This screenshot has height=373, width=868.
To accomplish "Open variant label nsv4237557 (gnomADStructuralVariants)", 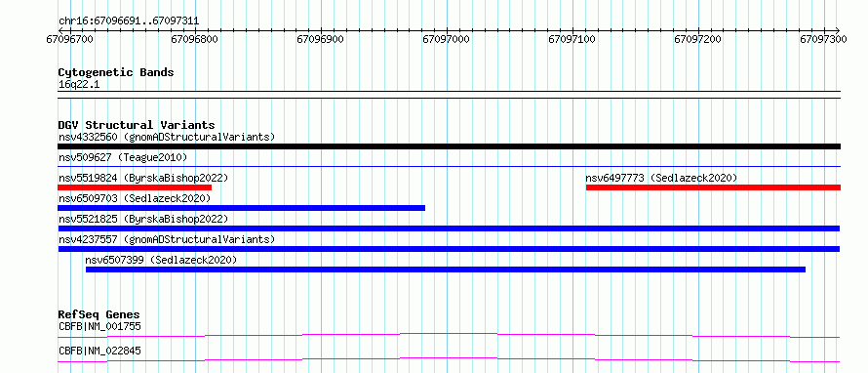I will click(x=167, y=239).
